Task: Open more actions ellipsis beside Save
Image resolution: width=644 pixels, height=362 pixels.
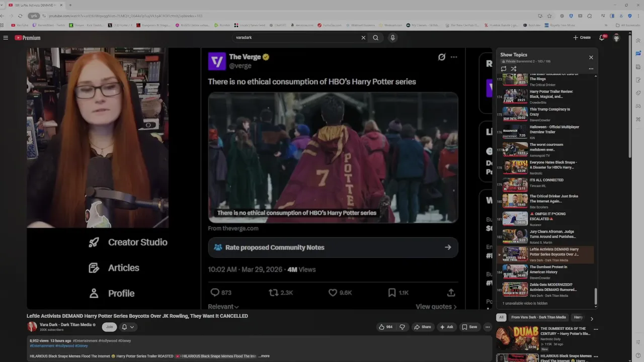Action: coord(487,327)
